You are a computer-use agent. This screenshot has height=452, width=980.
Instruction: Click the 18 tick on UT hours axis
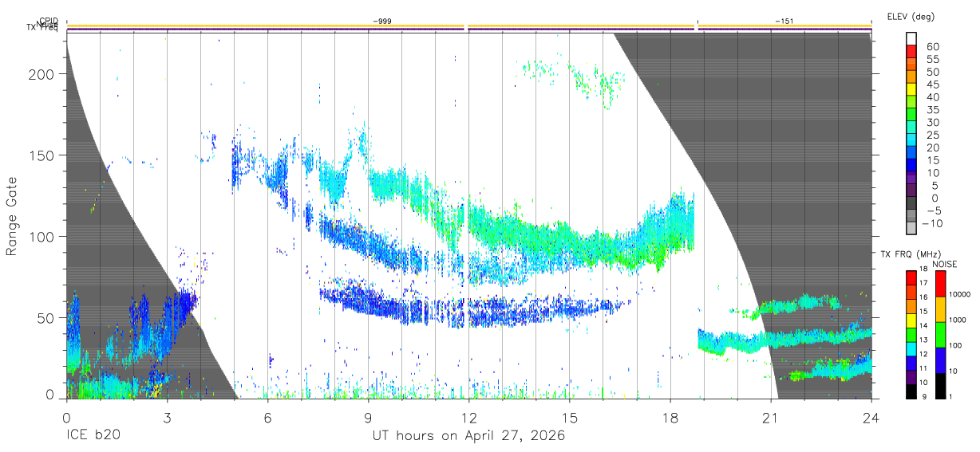(x=670, y=417)
